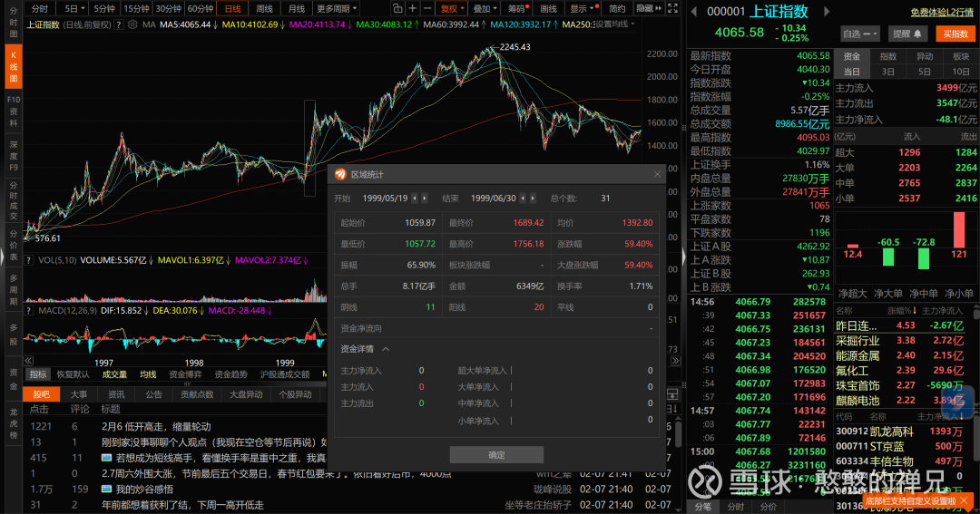The width and height of the screenshot is (980, 514).
Task: Click the 确定 button
Action: click(496, 455)
